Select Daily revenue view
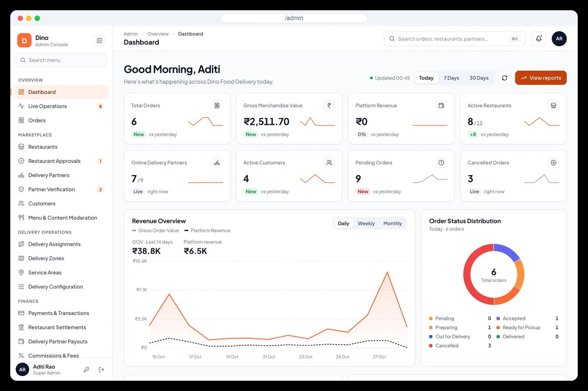The height and width of the screenshot is (391, 588). coord(344,223)
